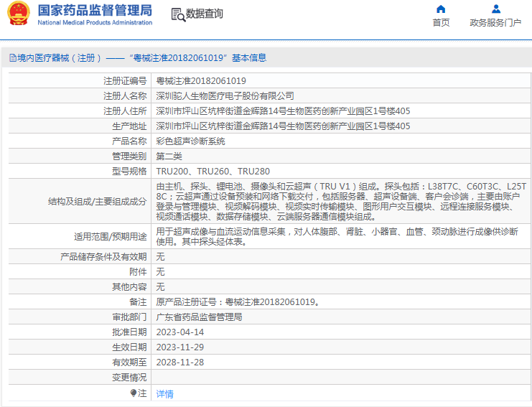Click 数据查询 heading text
Image resolution: width=532 pixels, height=407 pixels.
click(204, 14)
